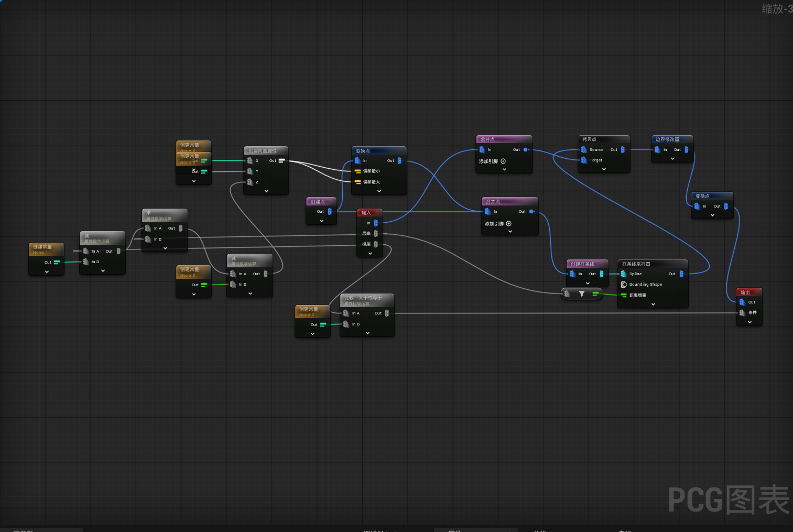Expand the 输入 node chevron
Viewport: 793px width, 532px height.
point(370,254)
